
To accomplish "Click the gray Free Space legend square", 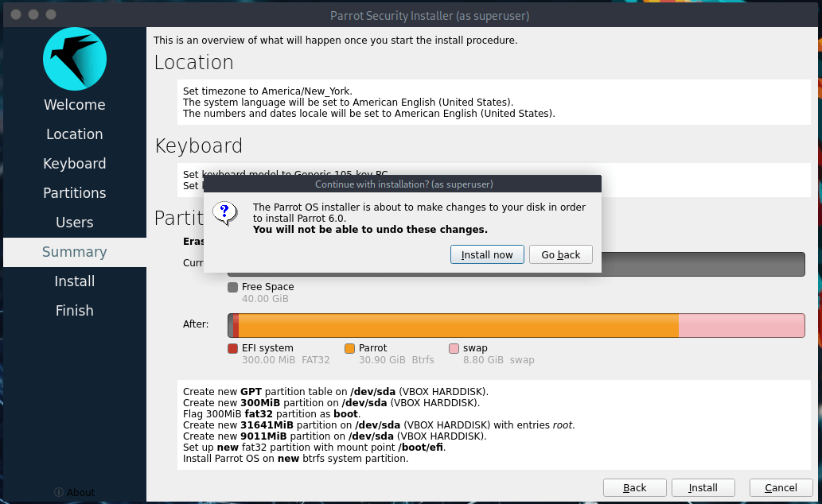I will coord(232,287).
